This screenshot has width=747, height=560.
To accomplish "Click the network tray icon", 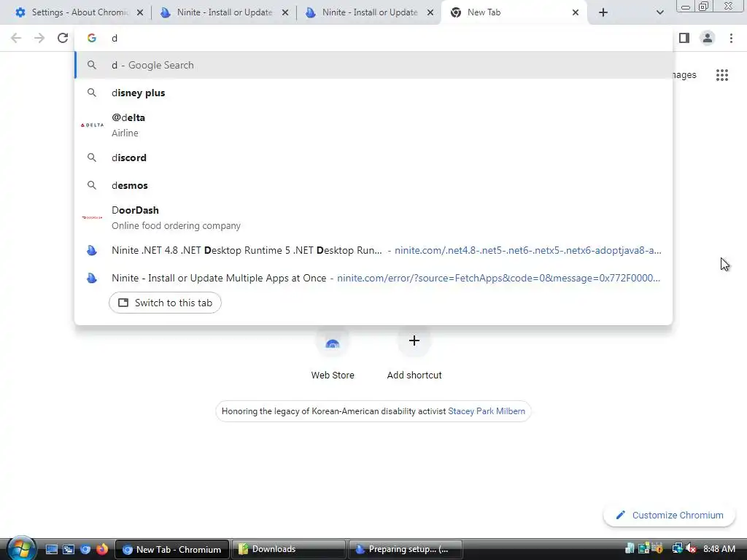I will click(x=677, y=548).
